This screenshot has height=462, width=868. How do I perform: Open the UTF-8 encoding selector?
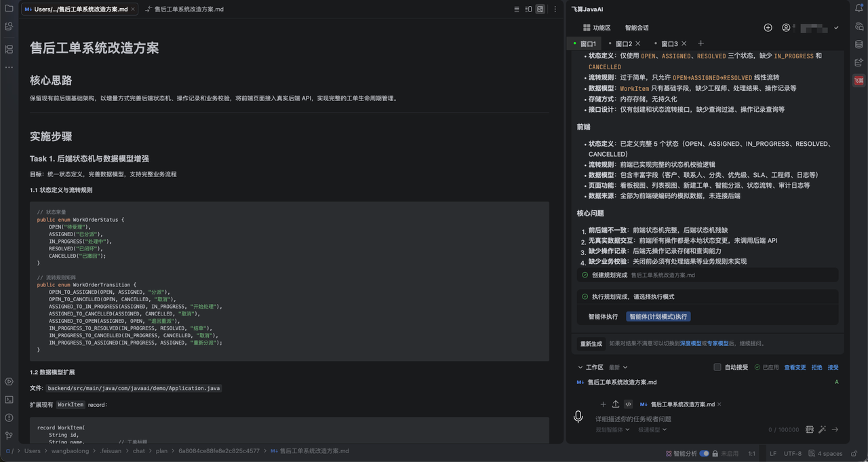(x=793, y=453)
